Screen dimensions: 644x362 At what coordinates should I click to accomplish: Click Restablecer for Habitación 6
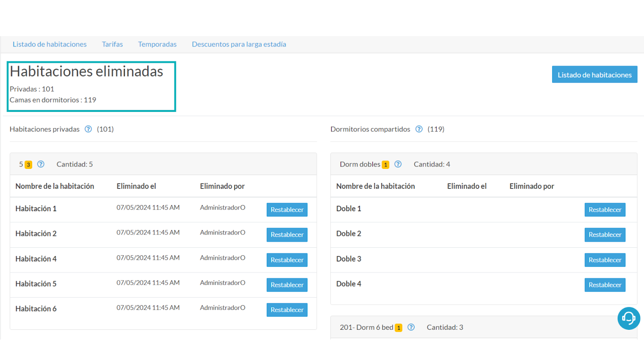(287, 310)
